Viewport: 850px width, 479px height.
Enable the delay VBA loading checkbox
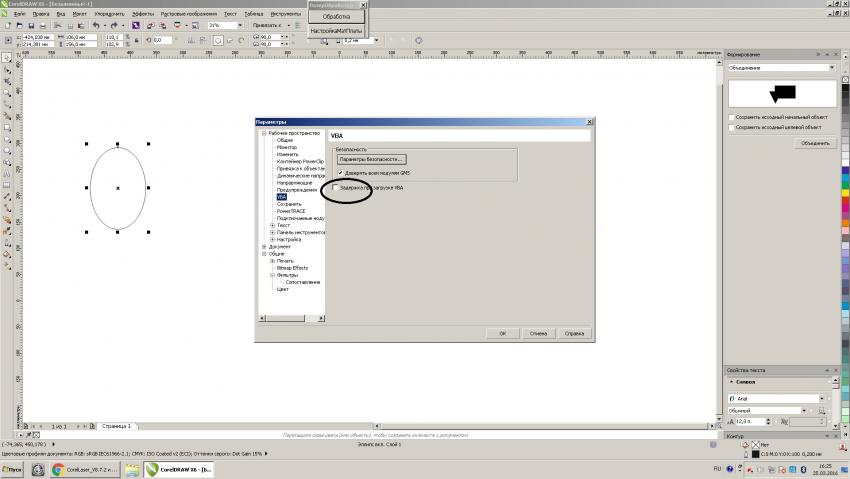point(335,187)
